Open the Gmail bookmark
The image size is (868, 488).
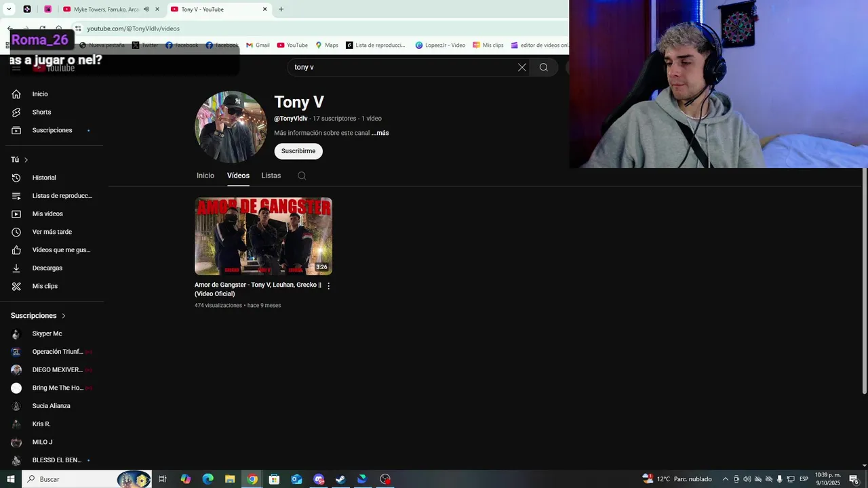click(x=258, y=45)
